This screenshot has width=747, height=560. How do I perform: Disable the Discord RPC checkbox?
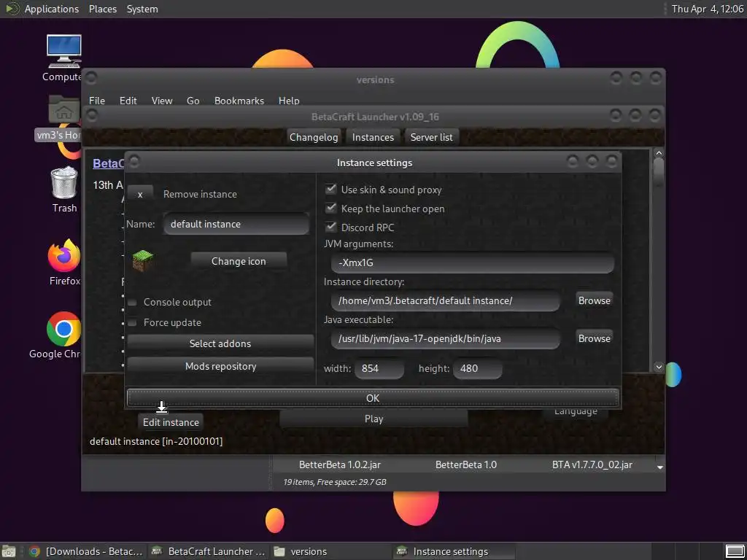coord(330,227)
